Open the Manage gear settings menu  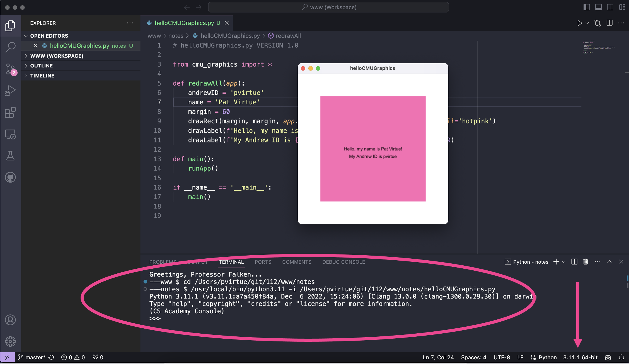click(x=10, y=341)
